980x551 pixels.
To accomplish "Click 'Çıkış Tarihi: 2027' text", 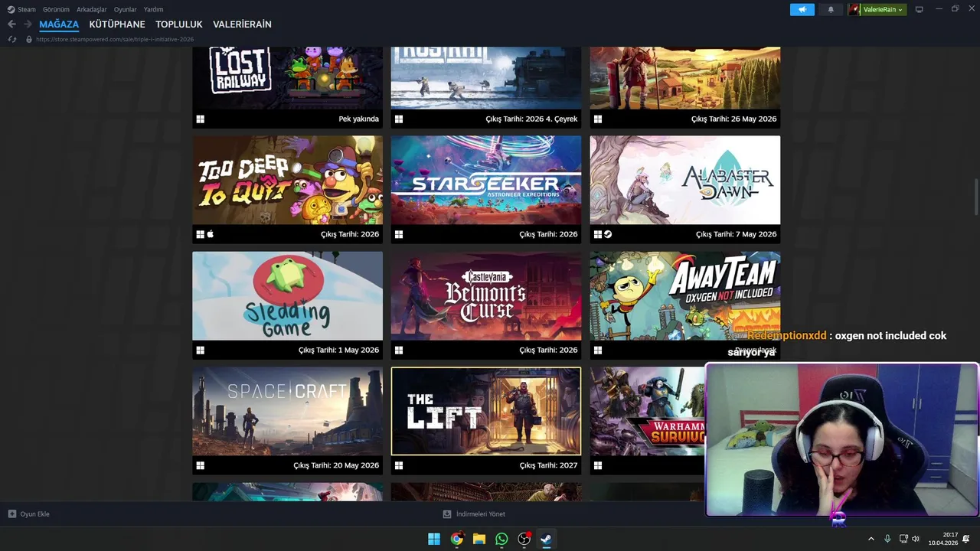I will pos(548,465).
